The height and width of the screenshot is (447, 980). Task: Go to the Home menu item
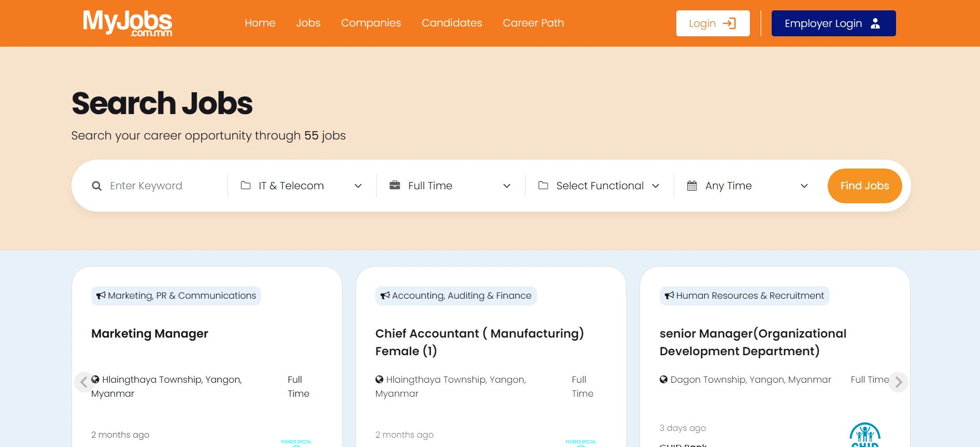[x=260, y=23]
